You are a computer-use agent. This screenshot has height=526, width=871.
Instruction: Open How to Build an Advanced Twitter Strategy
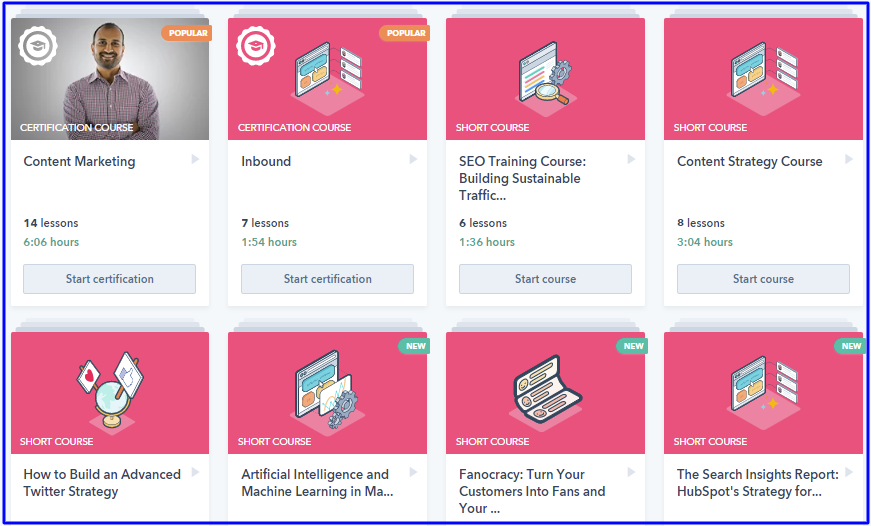click(102, 482)
